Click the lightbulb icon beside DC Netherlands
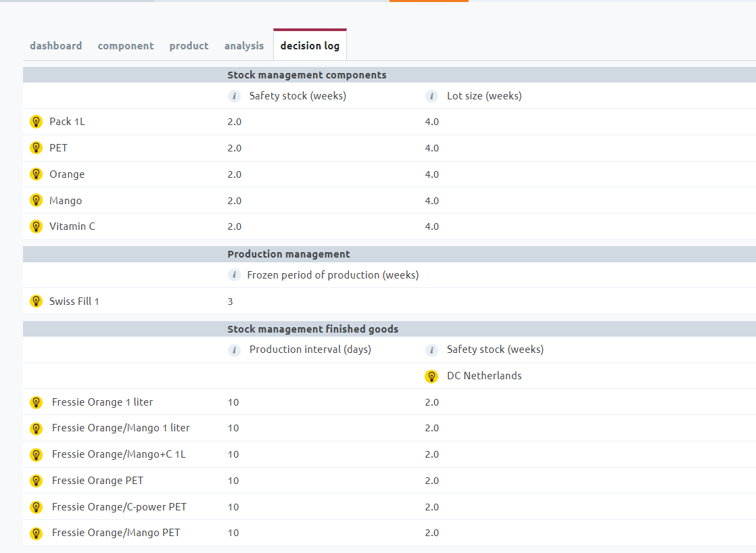Screen dimensions: 756x553 431,376
